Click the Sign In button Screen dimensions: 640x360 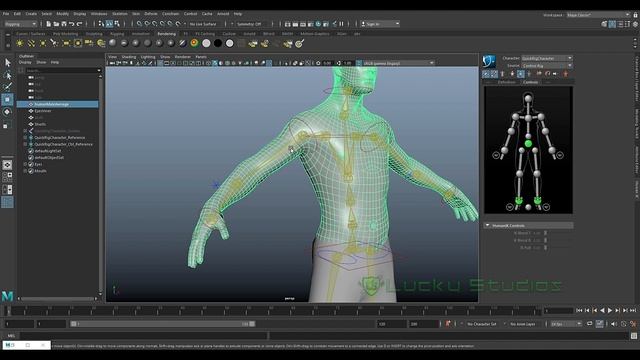(x=380, y=24)
